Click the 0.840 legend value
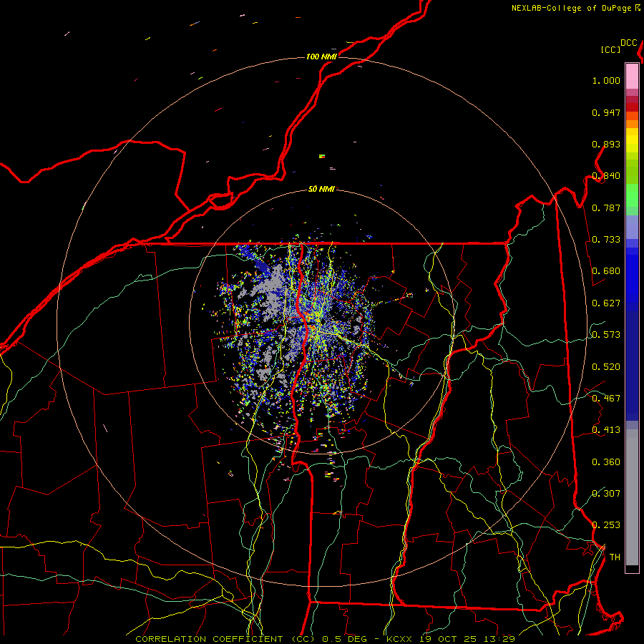Image resolution: width=644 pixels, height=644 pixels. tap(606, 176)
